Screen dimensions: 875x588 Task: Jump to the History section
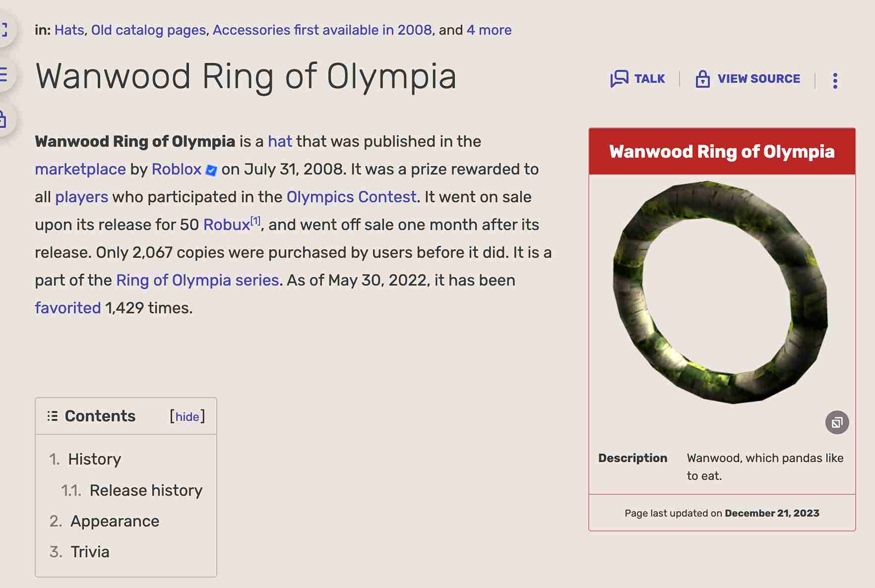pyautogui.click(x=94, y=459)
